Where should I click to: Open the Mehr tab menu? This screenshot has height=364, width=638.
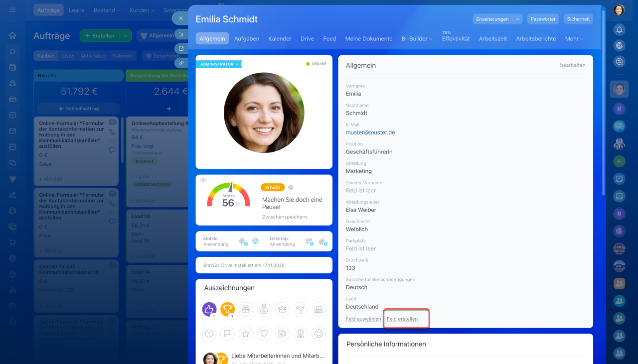[x=574, y=38]
